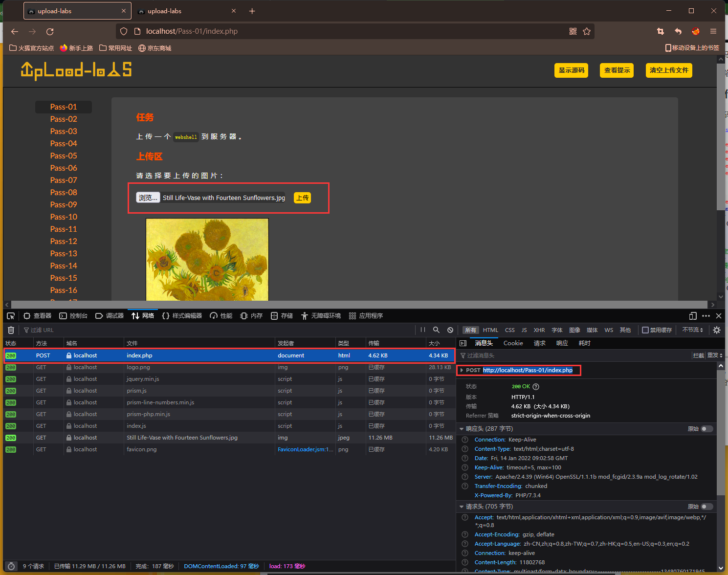
Task: Open the 响应 response details tab
Action: click(562, 343)
